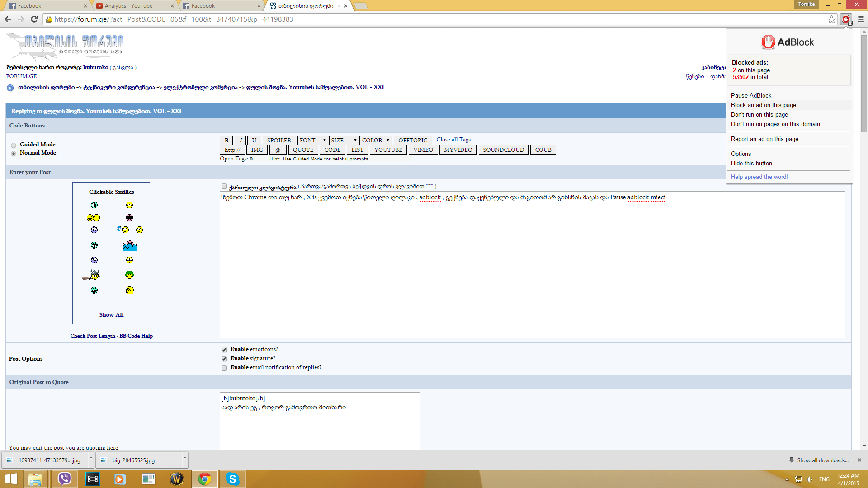Open the COLOR dropdown
Screen dimensions: 868x488
376,141
